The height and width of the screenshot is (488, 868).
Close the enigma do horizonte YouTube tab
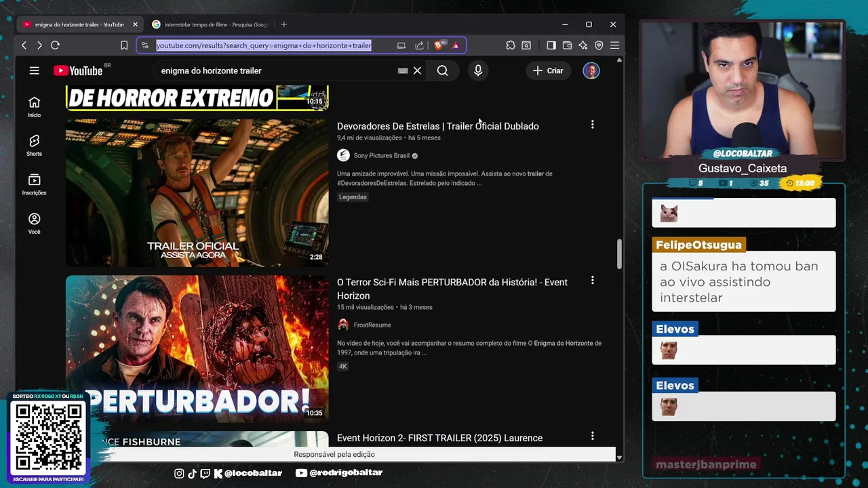[x=135, y=24]
